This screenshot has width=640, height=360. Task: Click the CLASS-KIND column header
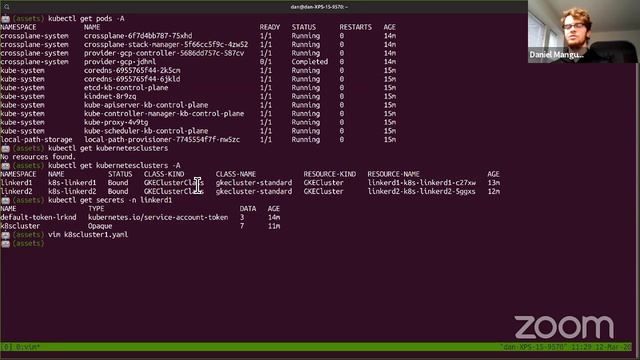coord(164,174)
